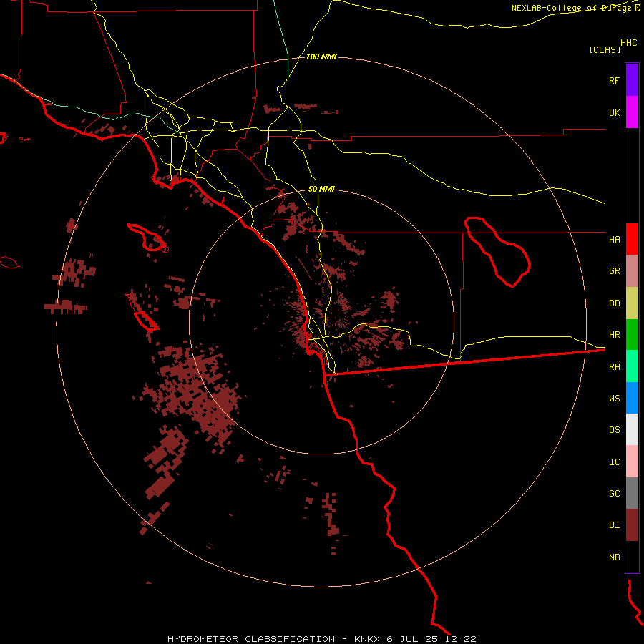Click the IC pink legend swatch
The width and height of the screenshot is (644, 644).
click(632, 462)
